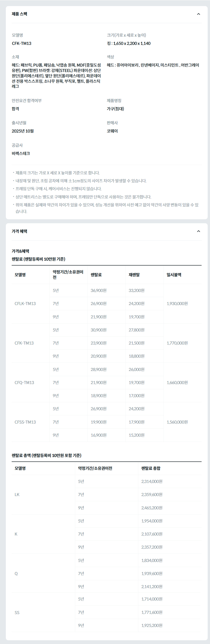Collapse the 가격 혜택 section chevron
Viewport: 210px width, 644px height.
[199, 232]
